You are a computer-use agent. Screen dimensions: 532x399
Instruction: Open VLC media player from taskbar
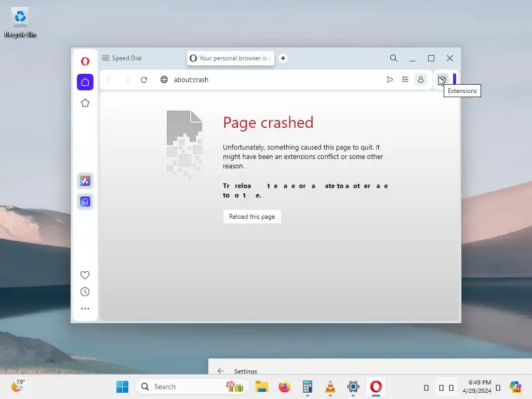coord(330,387)
